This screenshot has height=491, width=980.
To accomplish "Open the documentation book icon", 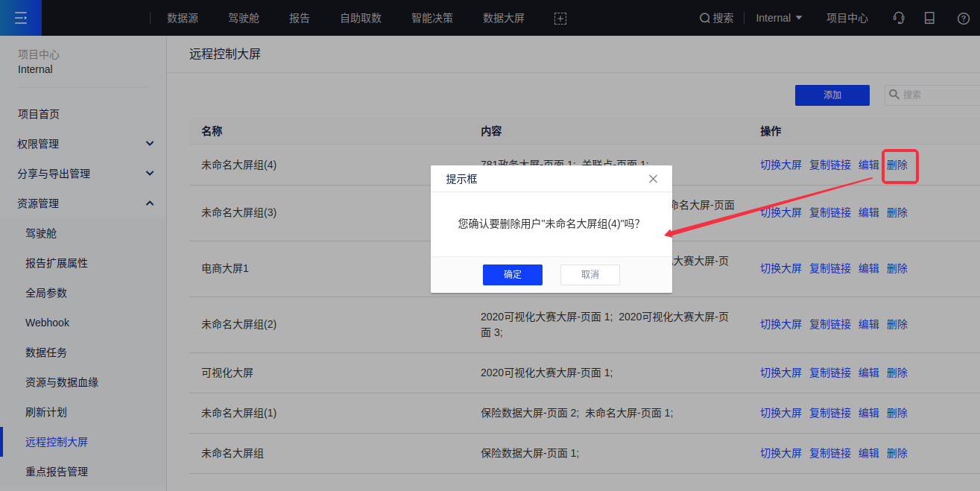I will (x=929, y=18).
